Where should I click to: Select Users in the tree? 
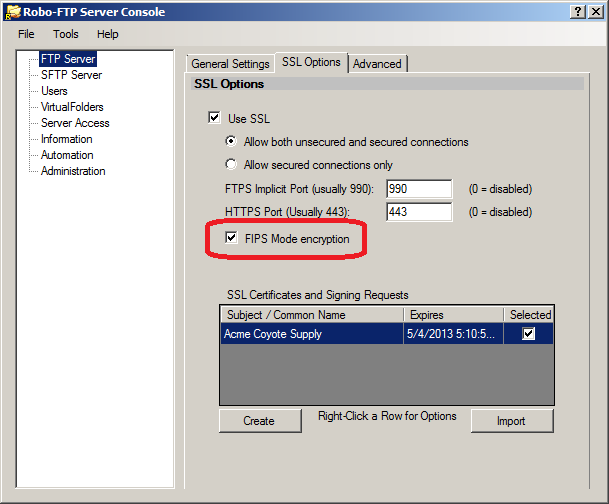click(54, 91)
